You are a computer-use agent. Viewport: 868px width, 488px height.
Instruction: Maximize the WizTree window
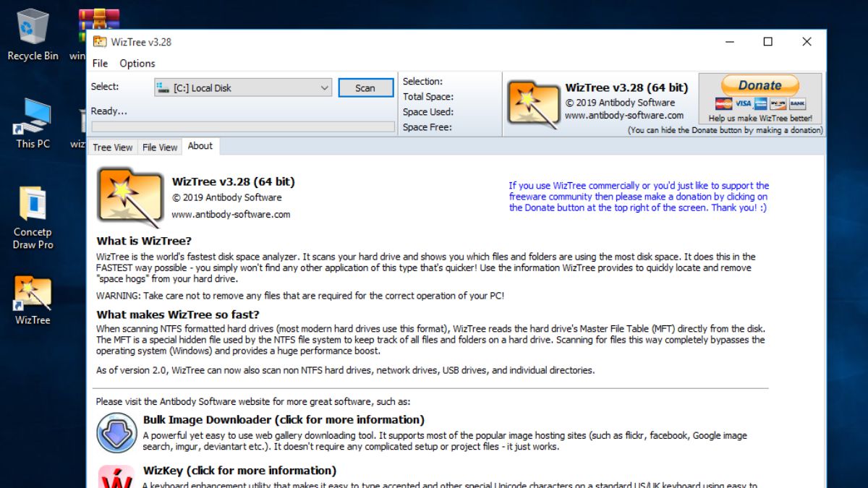(767, 42)
